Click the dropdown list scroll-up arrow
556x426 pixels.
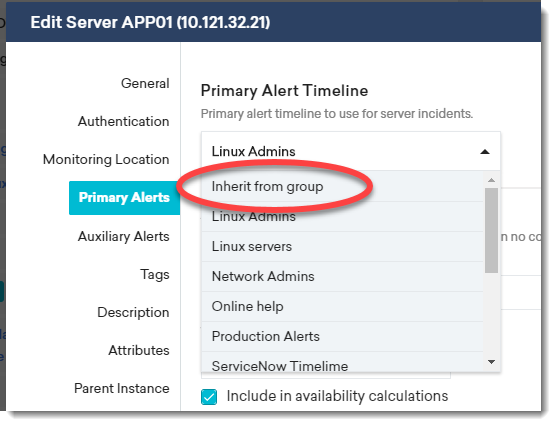click(491, 180)
